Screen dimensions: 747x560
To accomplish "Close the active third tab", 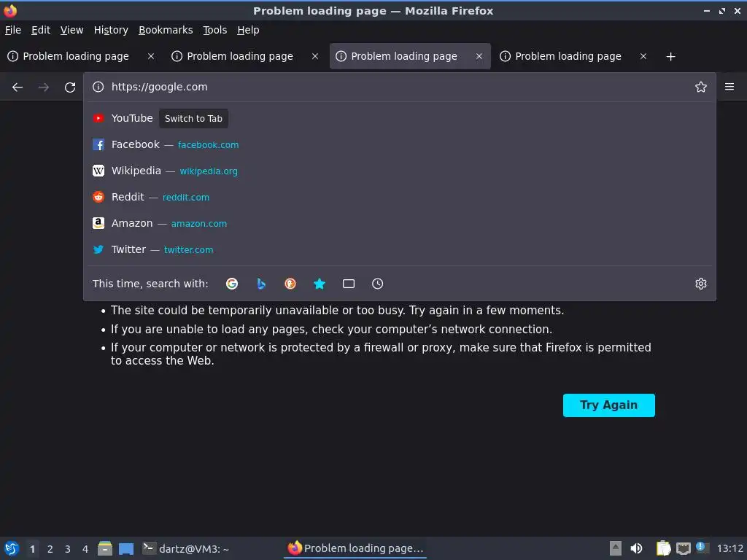I will (x=479, y=56).
